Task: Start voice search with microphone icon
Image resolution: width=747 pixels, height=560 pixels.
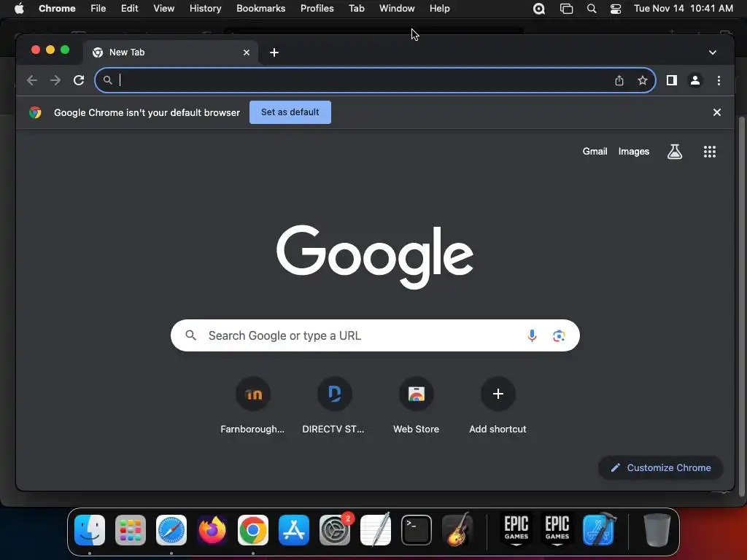Action: [532, 335]
